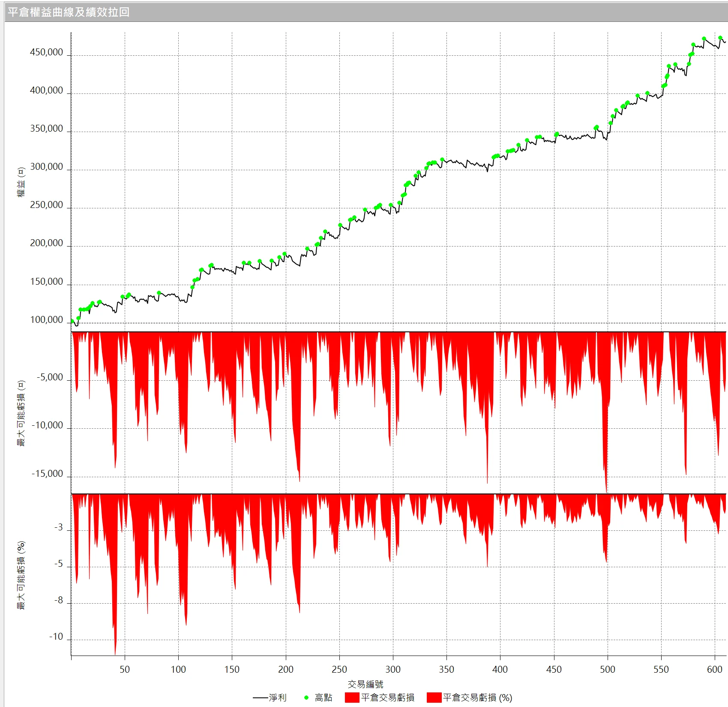Click the 200,000 y-axis label
The height and width of the screenshot is (707, 728).
[46, 243]
